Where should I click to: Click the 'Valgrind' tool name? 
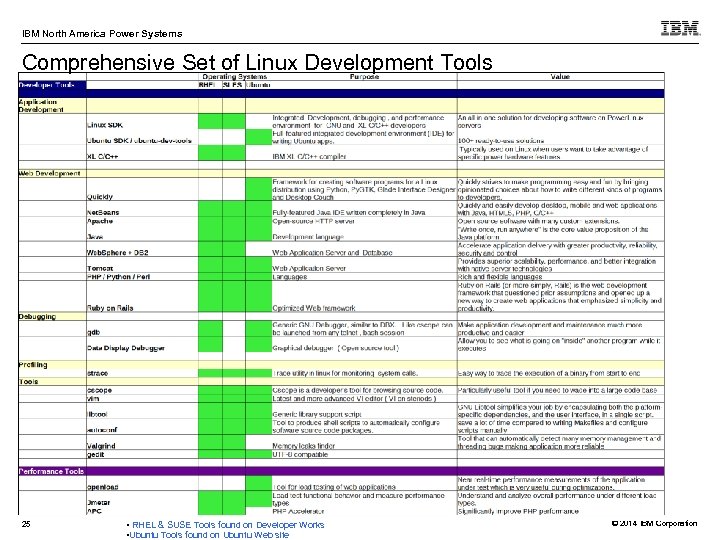101,446
